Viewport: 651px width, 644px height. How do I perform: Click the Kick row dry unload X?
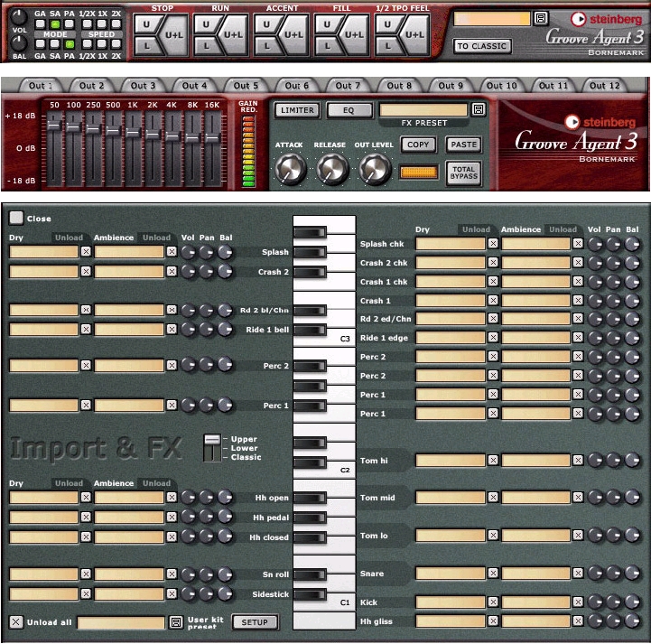(x=493, y=602)
